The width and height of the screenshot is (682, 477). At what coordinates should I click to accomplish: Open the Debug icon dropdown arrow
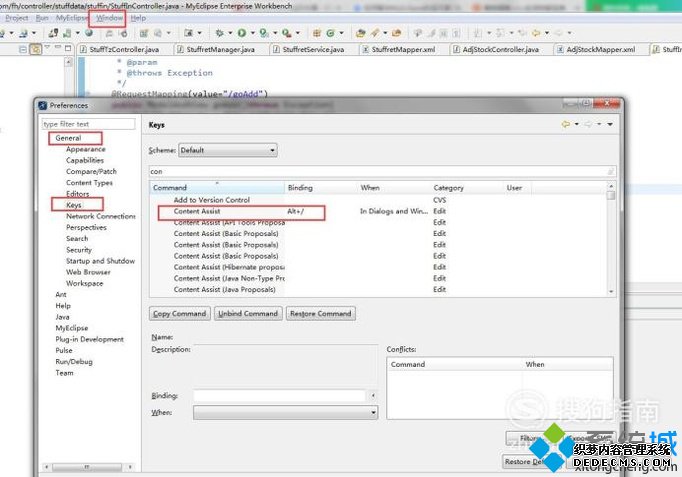point(230,33)
